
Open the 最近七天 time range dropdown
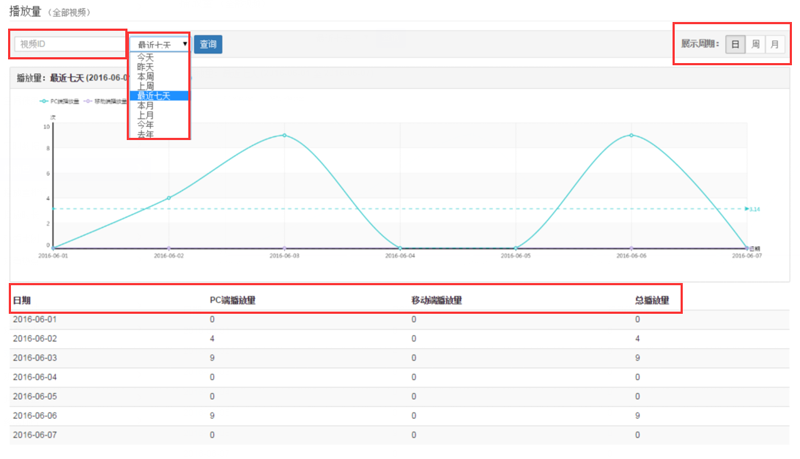pyautogui.click(x=158, y=45)
